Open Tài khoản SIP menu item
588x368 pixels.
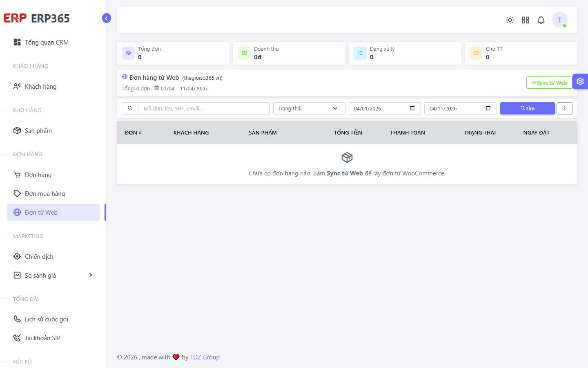point(53,338)
